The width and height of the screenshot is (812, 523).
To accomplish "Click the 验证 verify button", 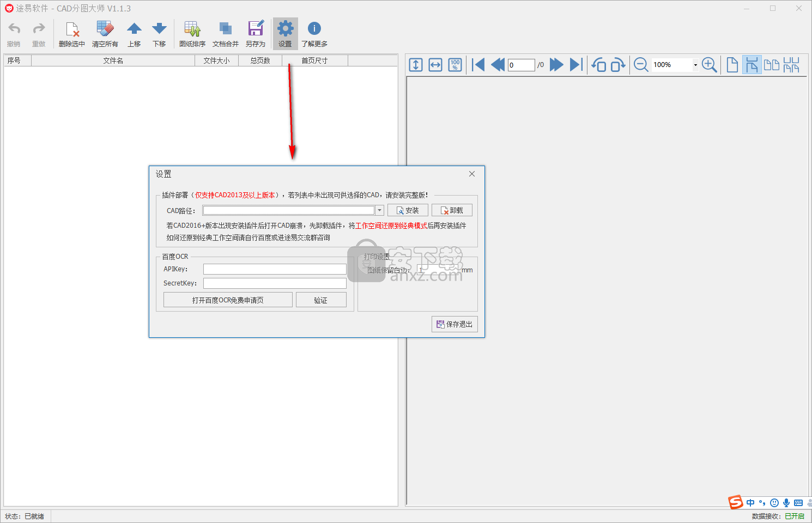I will click(x=321, y=300).
